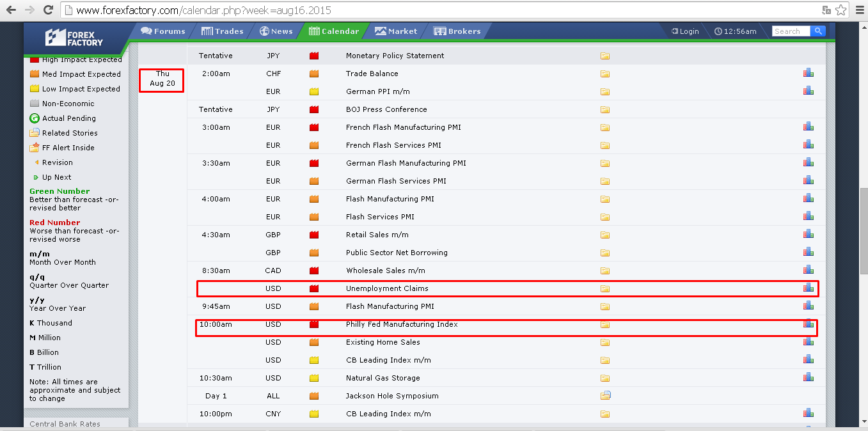Submit search with magnifier icon
868x431 pixels.
(818, 31)
